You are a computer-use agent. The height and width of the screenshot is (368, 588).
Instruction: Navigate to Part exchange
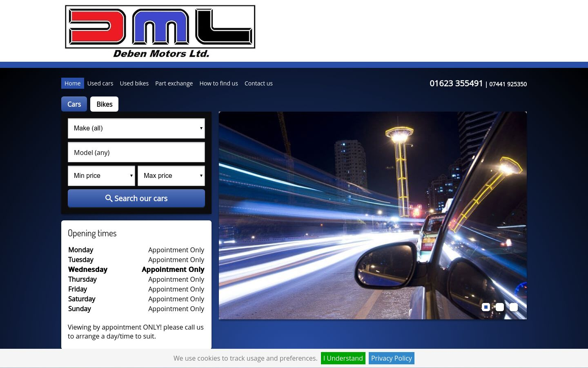[174, 83]
